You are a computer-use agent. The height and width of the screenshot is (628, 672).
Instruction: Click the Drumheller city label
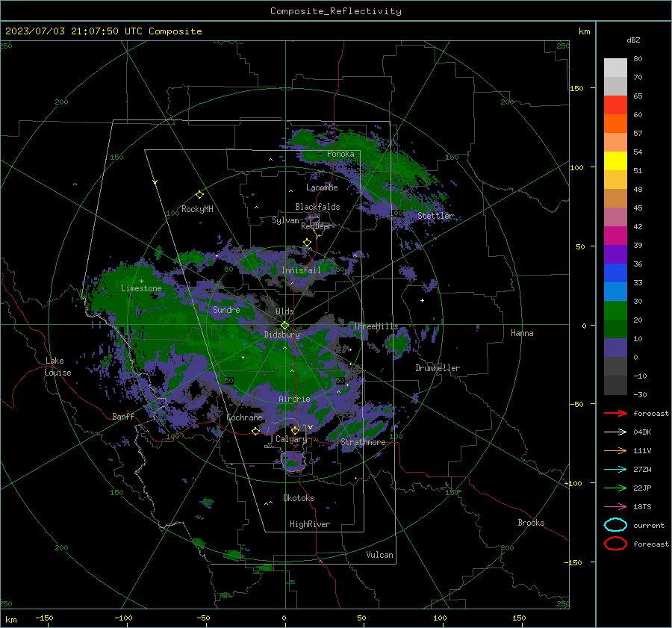point(437,368)
